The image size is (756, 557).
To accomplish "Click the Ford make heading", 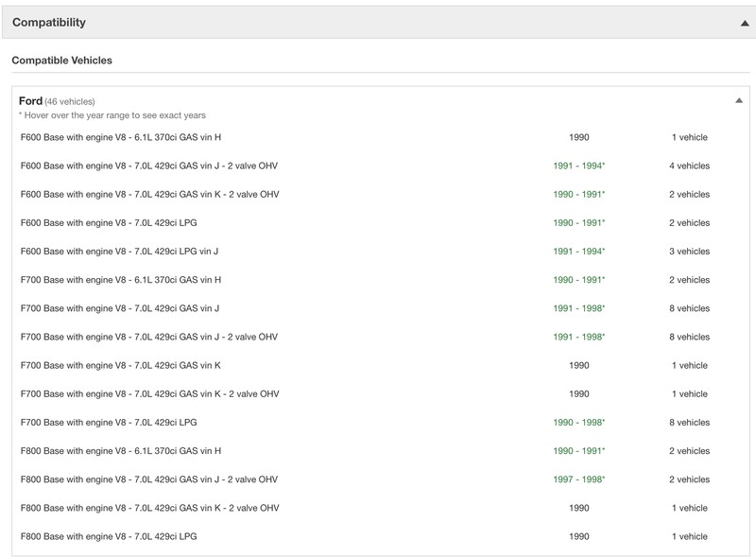I will (x=31, y=101).
